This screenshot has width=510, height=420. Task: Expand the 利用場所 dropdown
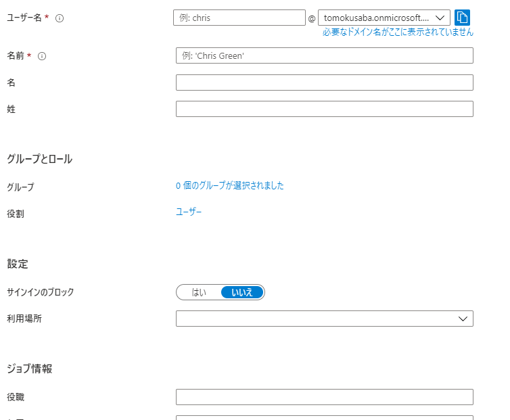[324, 319]
